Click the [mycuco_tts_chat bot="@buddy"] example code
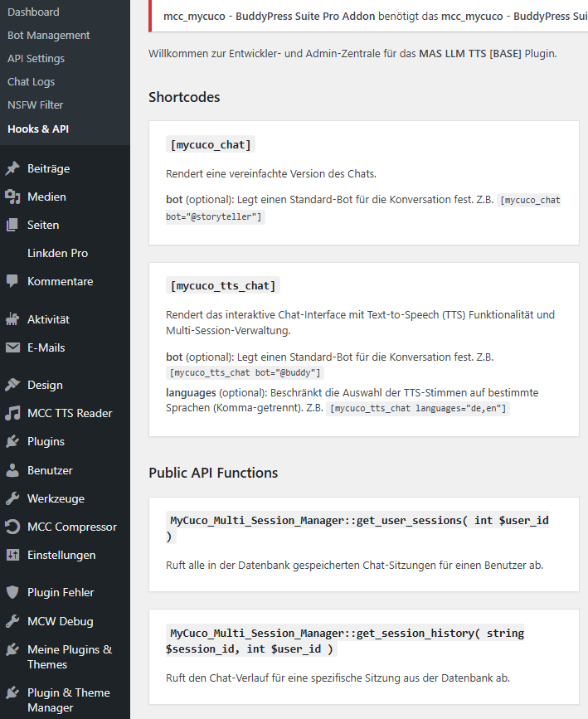 [245, 372]
